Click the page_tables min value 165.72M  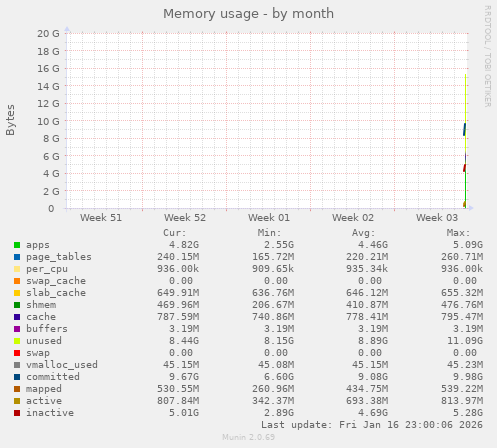[x=273, y=257]
